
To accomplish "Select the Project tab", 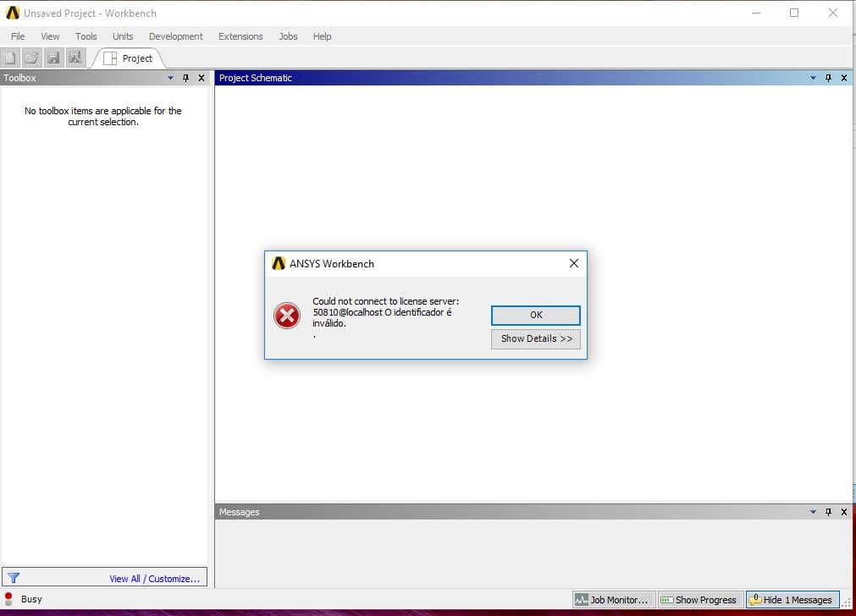I will tap(129, 58).
